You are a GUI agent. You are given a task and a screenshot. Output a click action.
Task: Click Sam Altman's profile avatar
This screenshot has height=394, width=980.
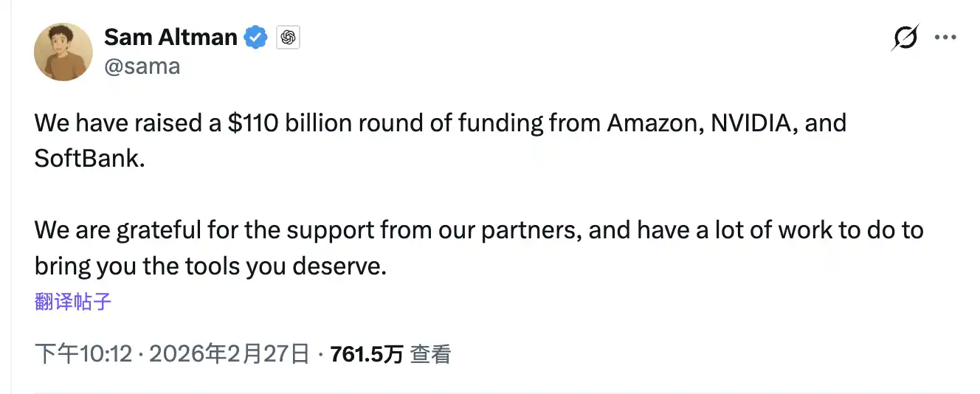63,52
